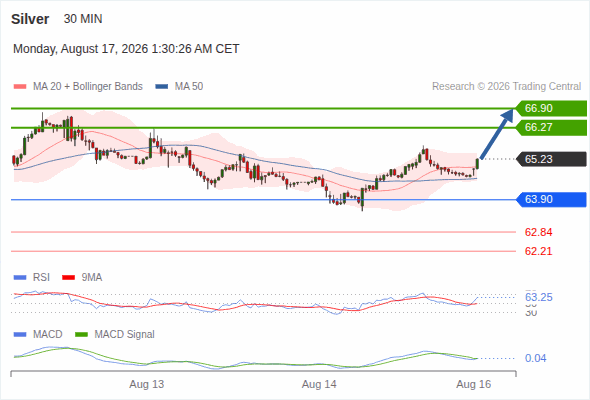The image size is (590, 400).
Task: Select the 65.23 current price label
Action: (550, 159)
